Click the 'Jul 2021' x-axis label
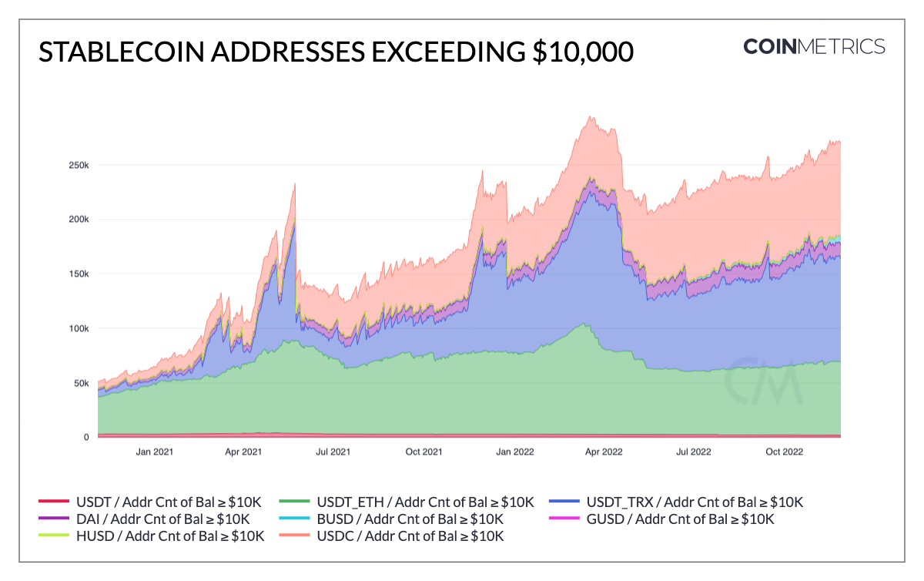The height and width of the screenshot is (581, 924). click(333, 452)
